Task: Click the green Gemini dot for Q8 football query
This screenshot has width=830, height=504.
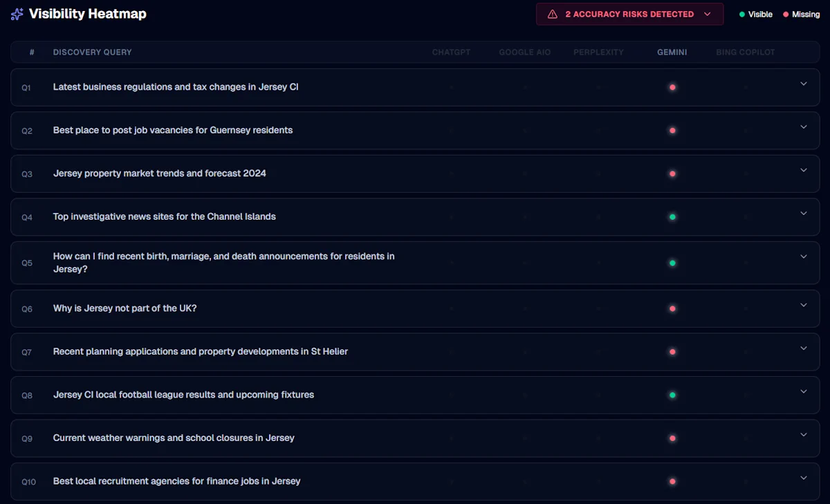Action: [x=672, y=395]
